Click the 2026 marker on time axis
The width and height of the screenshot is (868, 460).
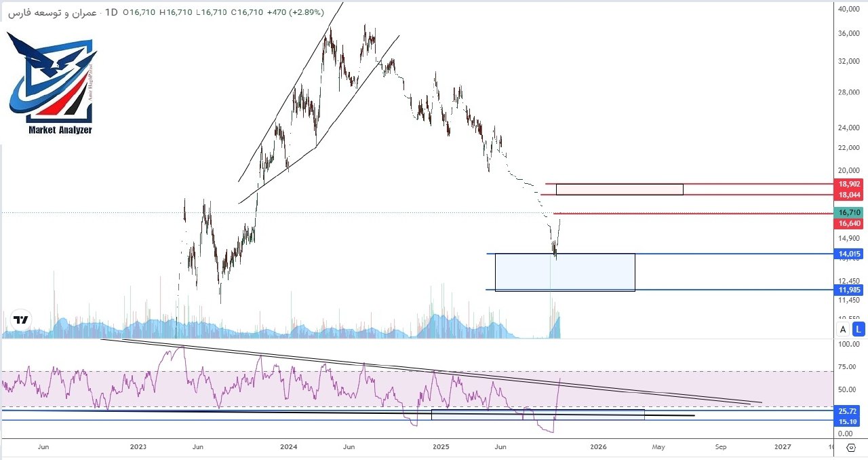pyautogui.click(x=598, y=447)
